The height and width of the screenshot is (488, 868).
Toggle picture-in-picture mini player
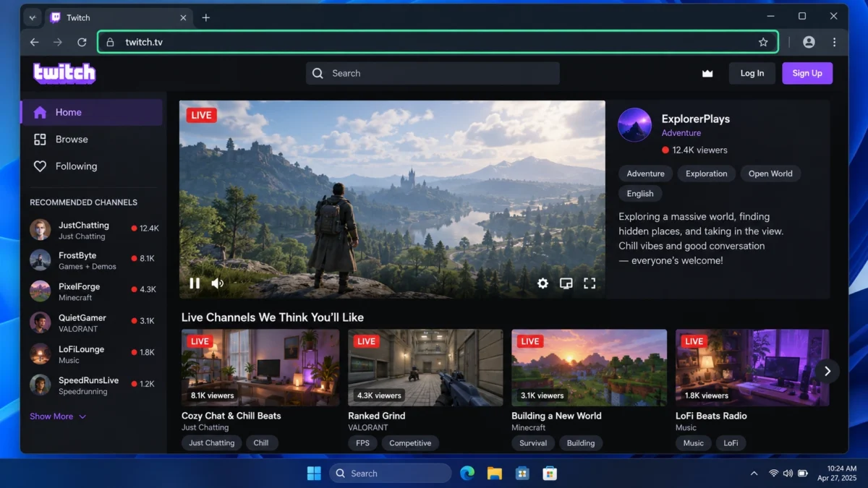[566, 283]
